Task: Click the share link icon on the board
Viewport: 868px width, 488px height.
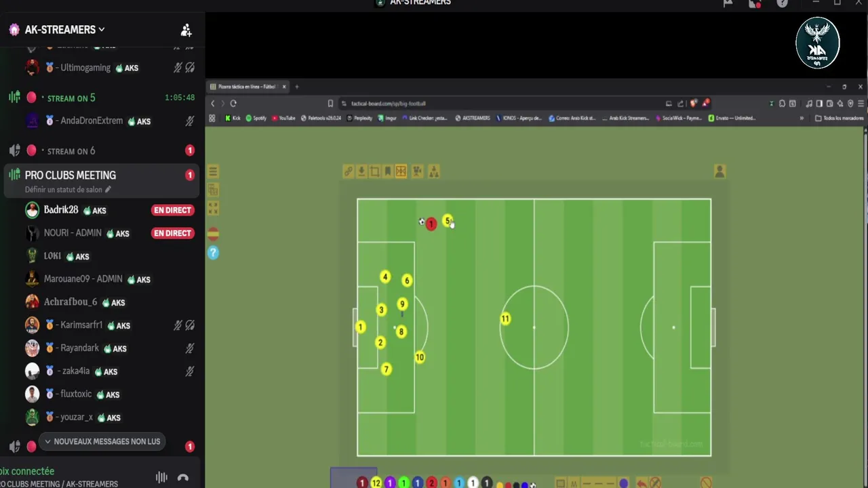Action: coord(348,172)
